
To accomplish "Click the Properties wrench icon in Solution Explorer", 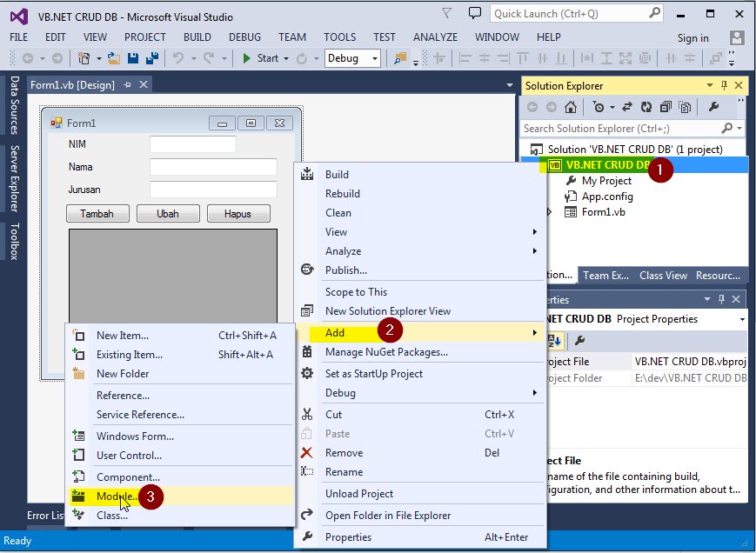I will tap(713, 107).
